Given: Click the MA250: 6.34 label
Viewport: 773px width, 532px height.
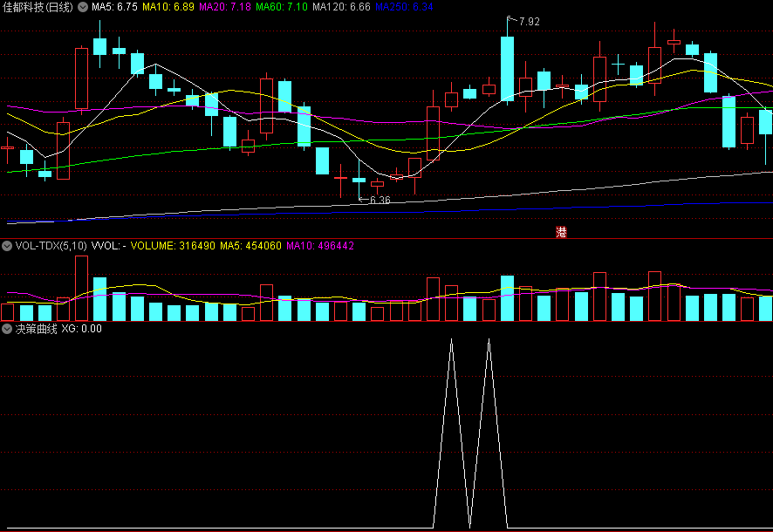Looking at the screenshot, I should click(404, 7).
